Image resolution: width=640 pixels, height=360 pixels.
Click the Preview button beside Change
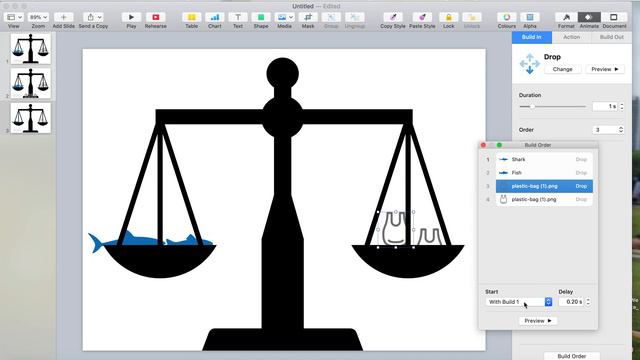click(605, 69)
